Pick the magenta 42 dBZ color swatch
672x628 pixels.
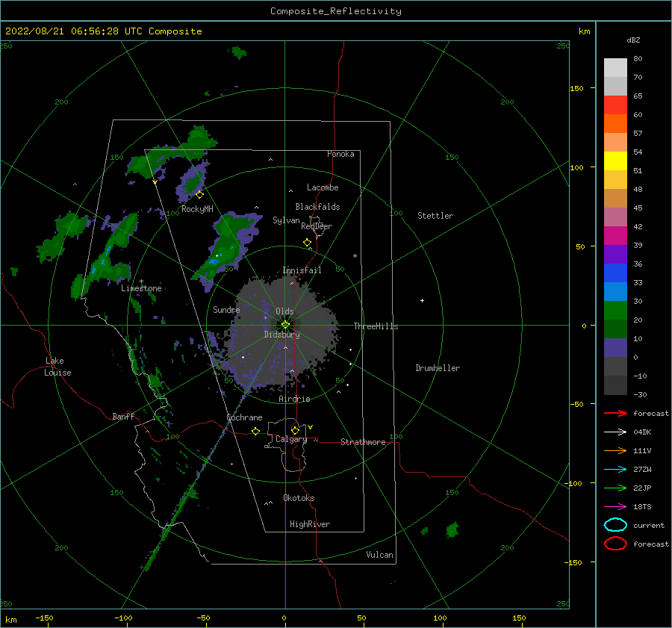[x=615, y=235]
